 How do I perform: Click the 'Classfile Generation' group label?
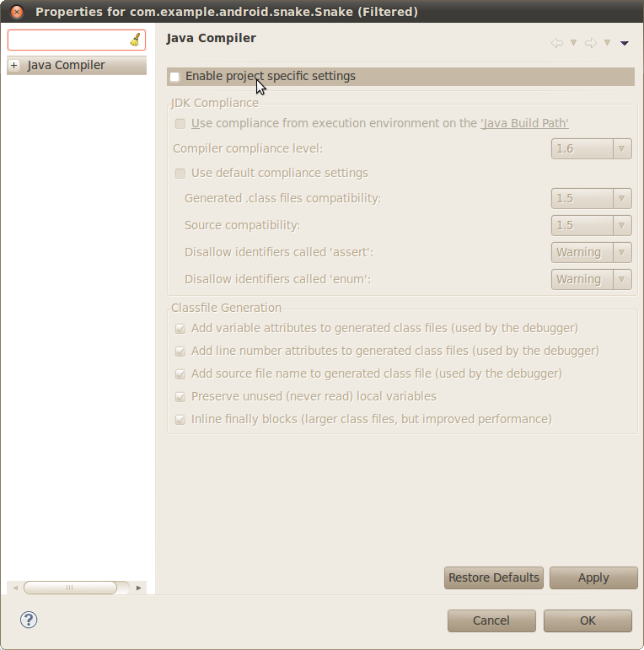[226, 308]
